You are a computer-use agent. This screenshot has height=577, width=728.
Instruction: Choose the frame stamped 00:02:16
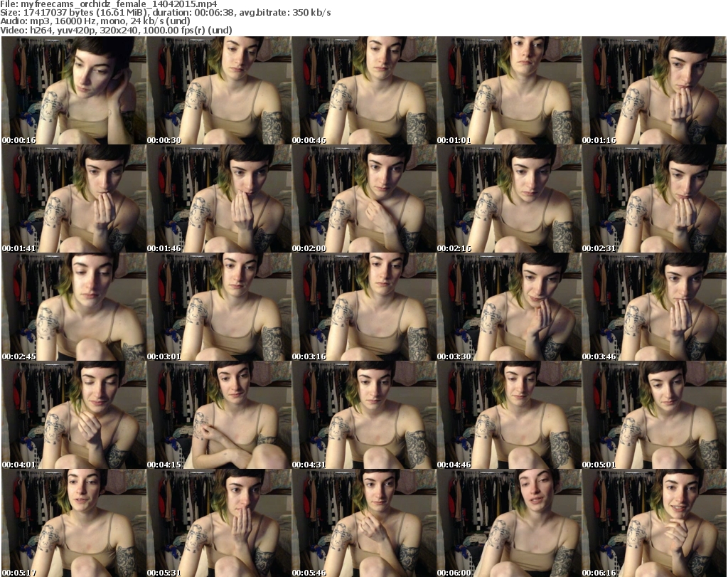click(508, 198)
